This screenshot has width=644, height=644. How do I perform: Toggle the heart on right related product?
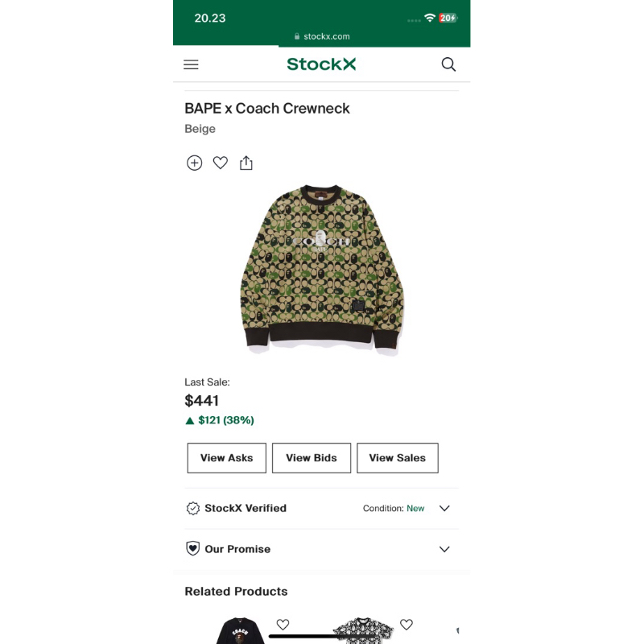(406, 624)
